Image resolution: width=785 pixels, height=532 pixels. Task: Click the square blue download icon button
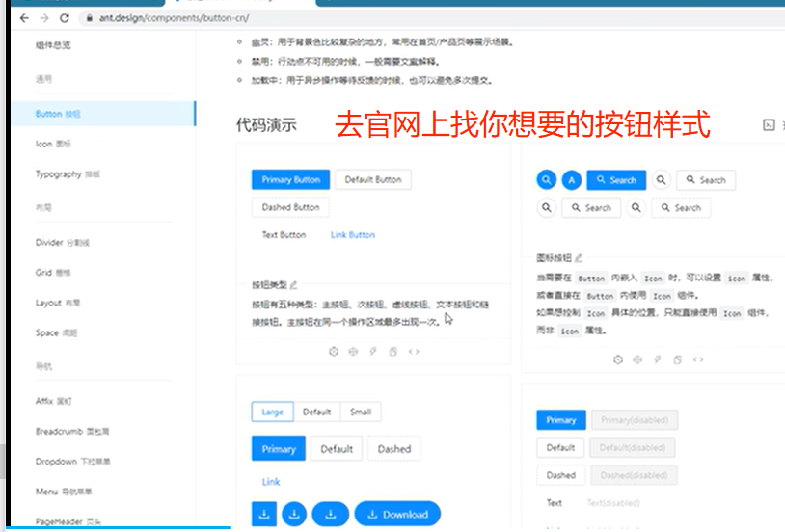click(x=264, y=514)
